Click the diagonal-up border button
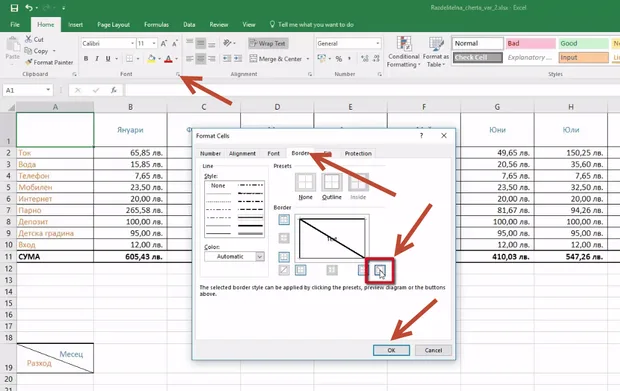620x391 pixels. click(284, 270)
